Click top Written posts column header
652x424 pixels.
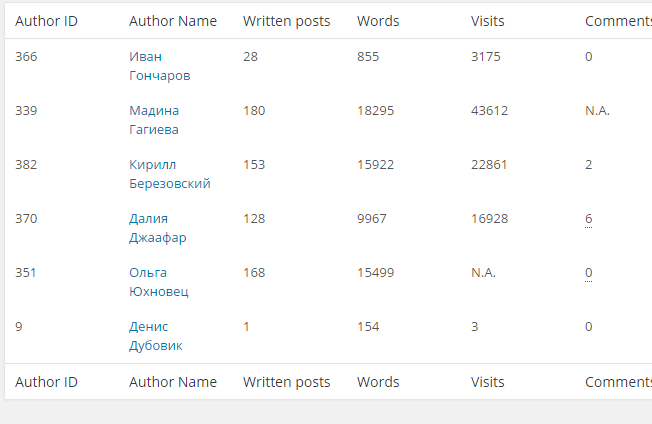(x=286, y=21)
